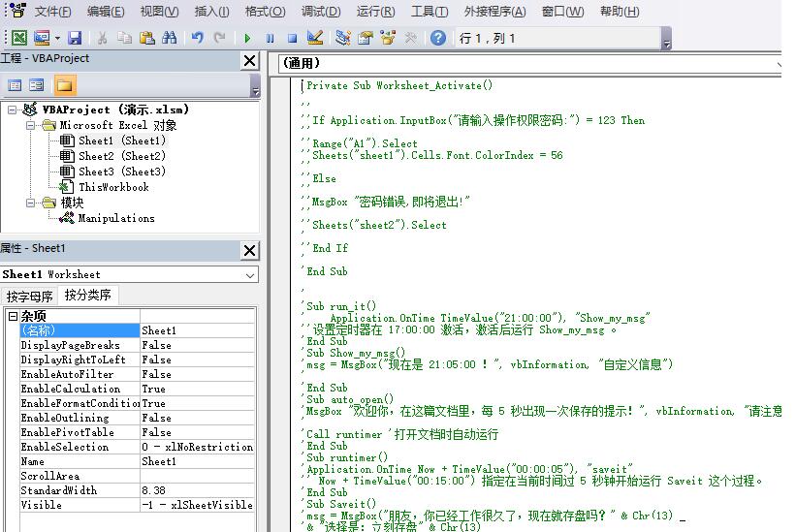
Task: Click the StandardWidth value field
Action: point(197,490)
